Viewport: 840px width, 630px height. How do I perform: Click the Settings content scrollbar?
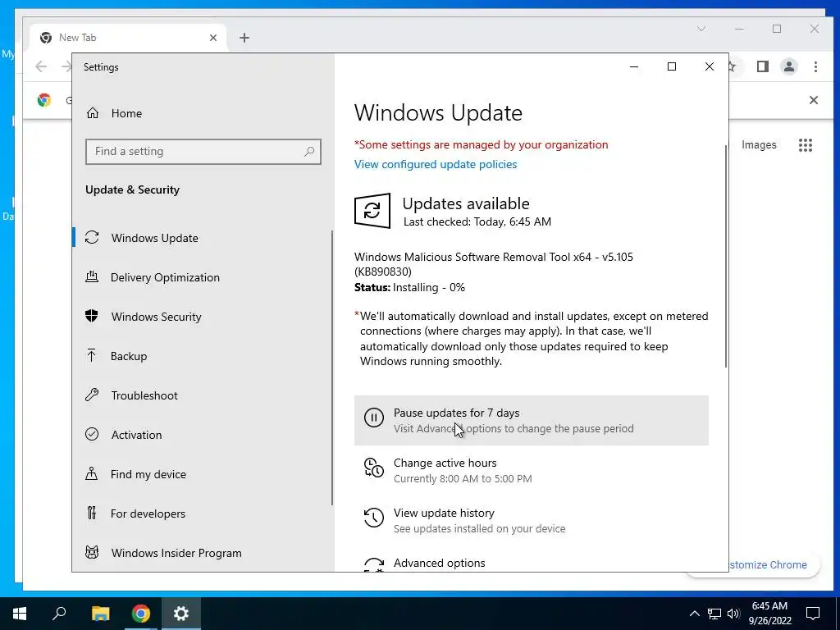726,257
